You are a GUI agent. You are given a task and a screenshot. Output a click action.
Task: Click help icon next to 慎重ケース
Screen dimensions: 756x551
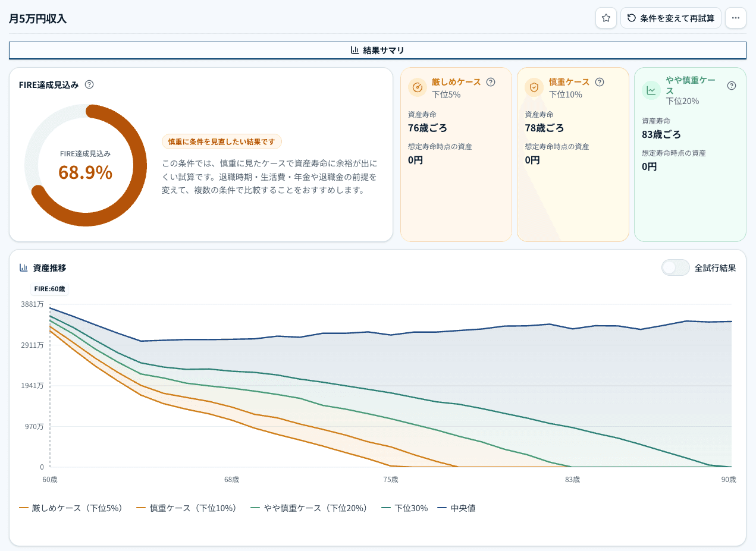click(600, 82)
